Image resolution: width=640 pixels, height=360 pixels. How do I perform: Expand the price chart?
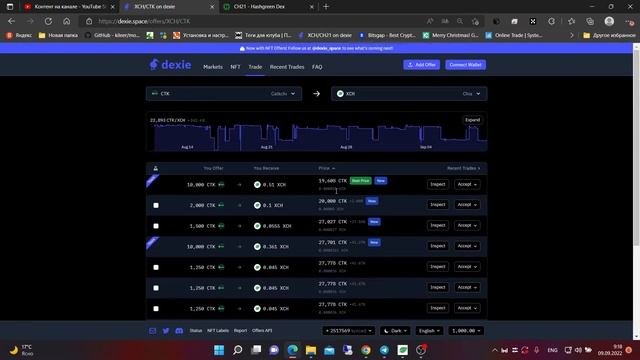coord(472,120)
